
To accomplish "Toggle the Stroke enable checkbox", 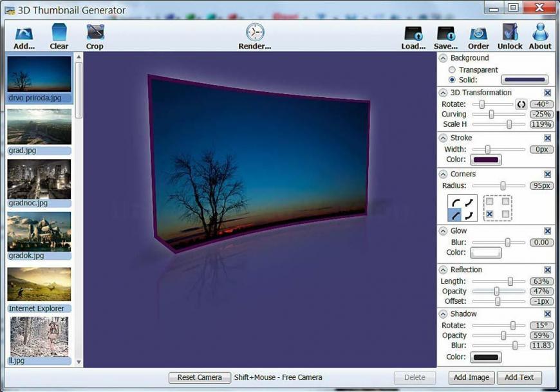I will coord(548,138).
